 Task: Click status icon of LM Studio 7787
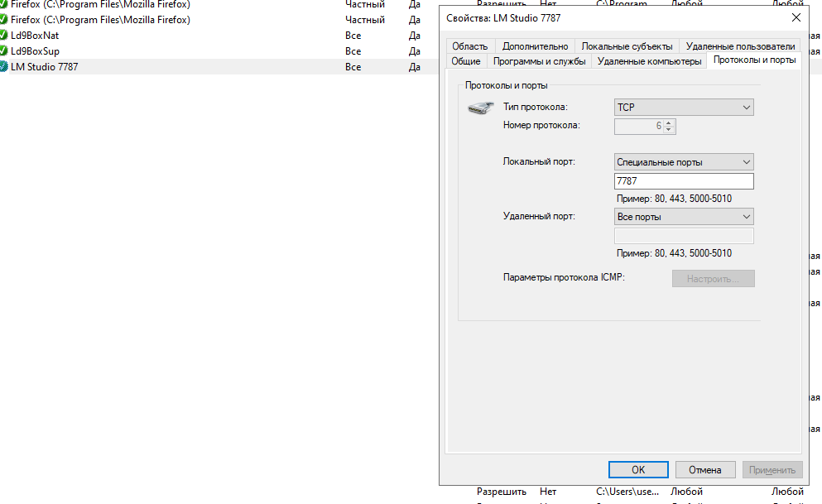click(x=3, y=66)
